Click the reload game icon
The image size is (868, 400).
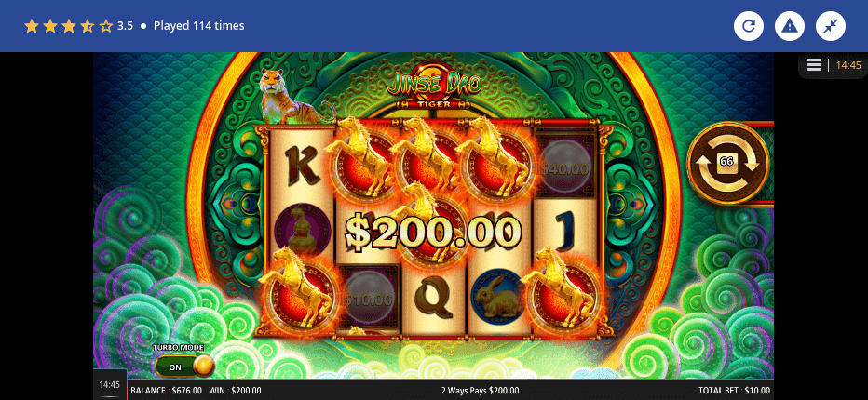tap(749, 26)
